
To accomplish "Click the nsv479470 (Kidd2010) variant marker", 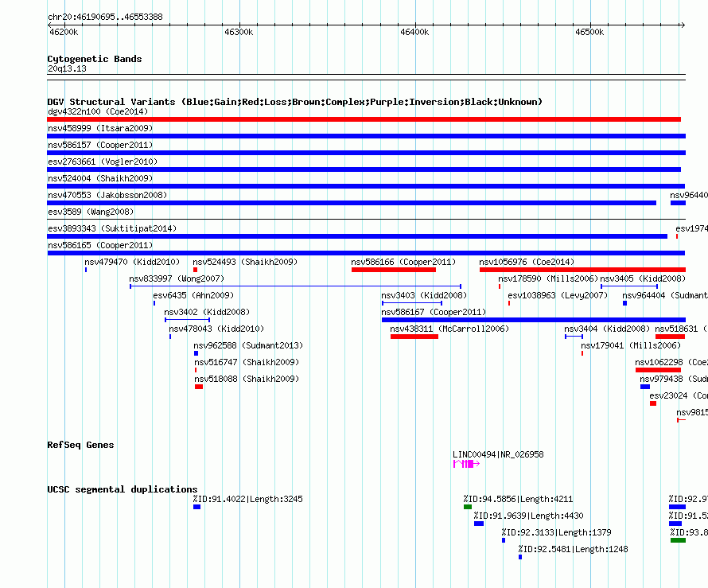I will [x=86, y=270].
